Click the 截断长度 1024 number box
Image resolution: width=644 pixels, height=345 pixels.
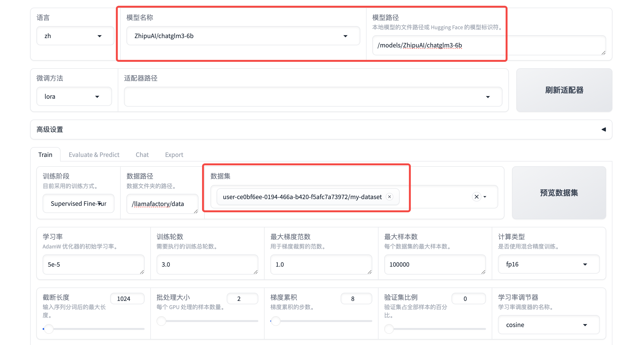coord(127,299)
